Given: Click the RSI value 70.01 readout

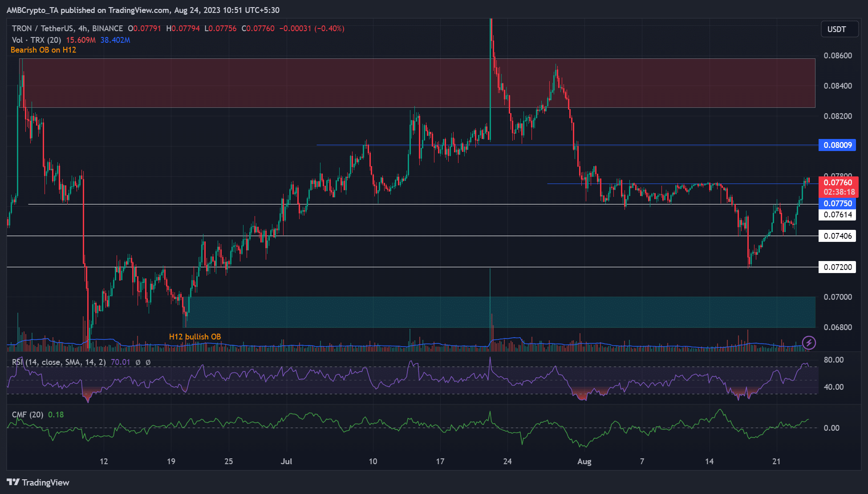Looking at the screenshot, I should [120, 362].
